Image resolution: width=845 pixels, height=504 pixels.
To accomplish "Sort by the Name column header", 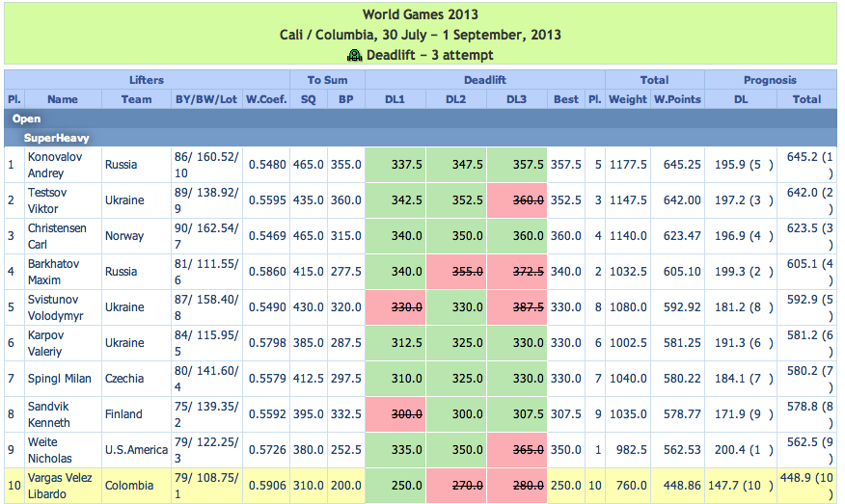I will pyautogui.click(x=63, y=99).
